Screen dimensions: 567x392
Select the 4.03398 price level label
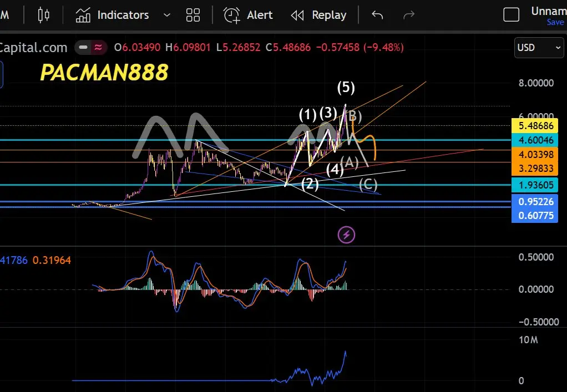click(535, 154)
